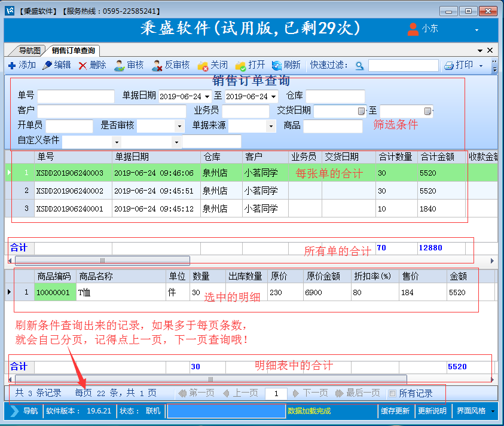Click the 反审核 un-approve icon
Image resolution: width=504 pixels, height=426 pixels.
[157, 66]
